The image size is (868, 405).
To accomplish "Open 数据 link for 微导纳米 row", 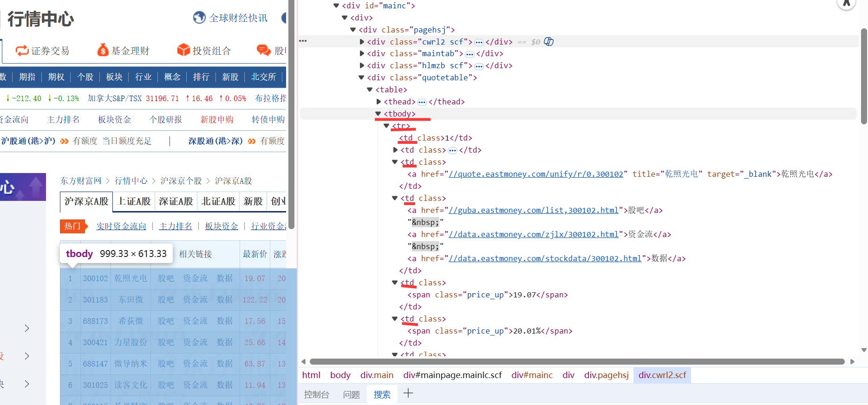I will click(x=225, y=364).
